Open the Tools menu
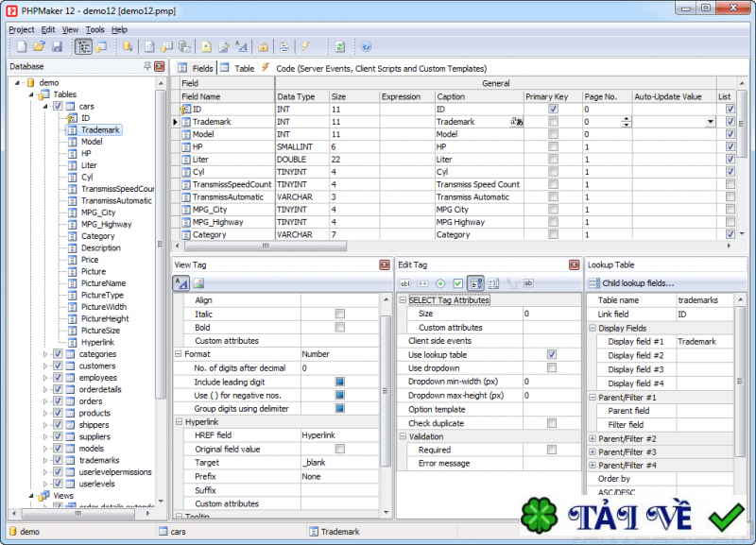Image resolution: width=756 pixels, height=545 pixels. coord(94,29)
